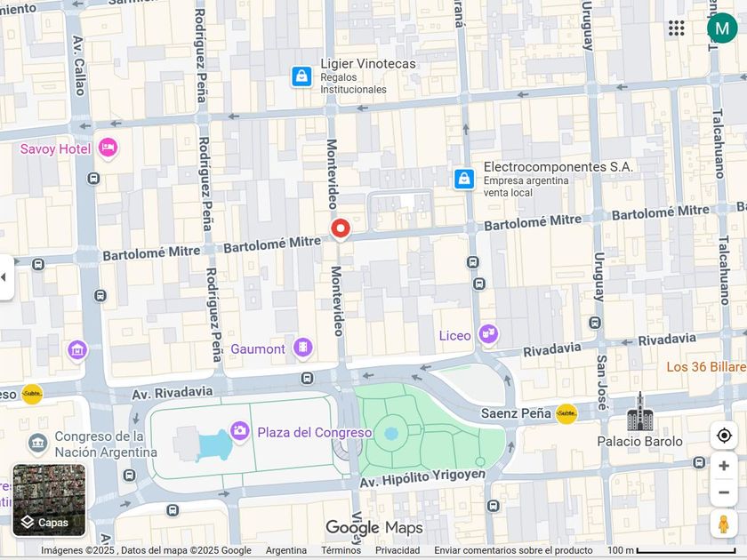
Task: Click the Saenz Peña station label
Action: [516, 413]
